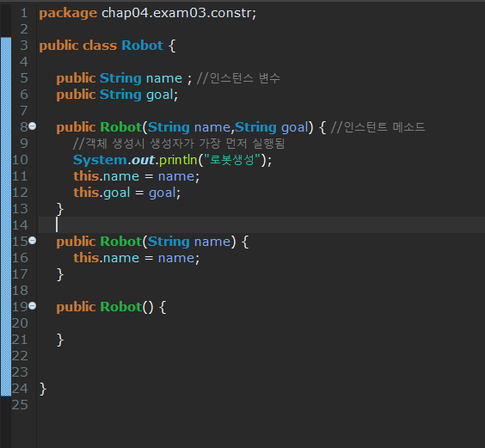Screen dimensions: 485x448
Task: Click the goal field declaration on line 6
Action: pos(117,95)
